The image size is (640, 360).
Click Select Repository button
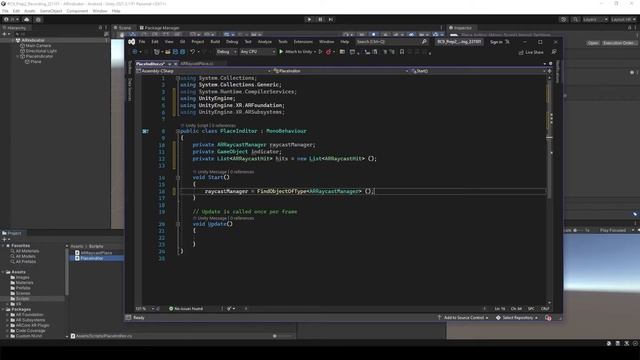tap(517, 318)
